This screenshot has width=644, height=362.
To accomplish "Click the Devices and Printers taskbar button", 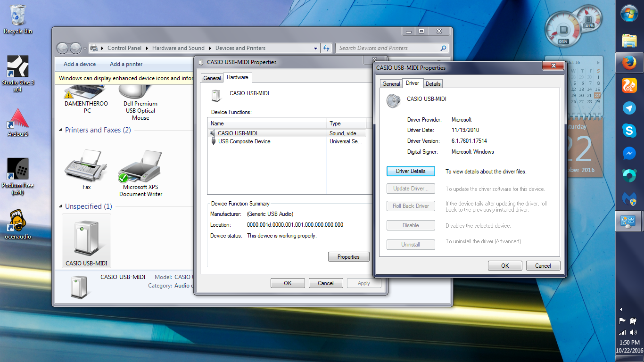I will tap(629, 221).
